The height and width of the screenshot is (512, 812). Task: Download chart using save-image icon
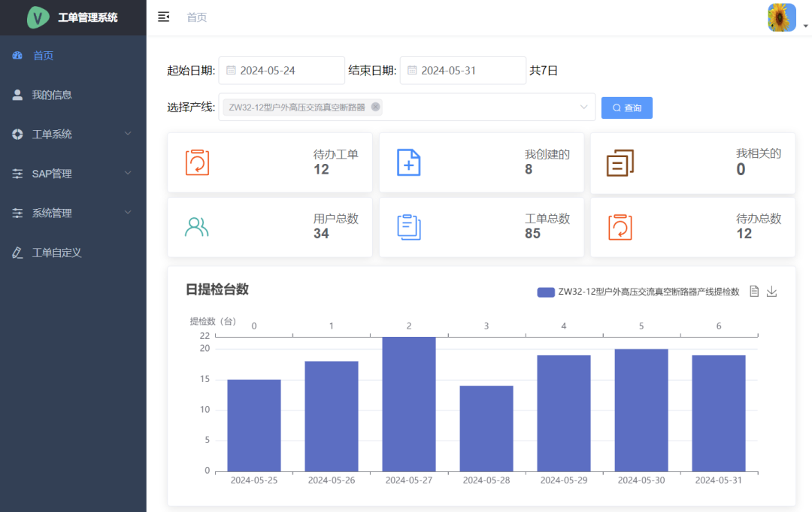(771, 292)
